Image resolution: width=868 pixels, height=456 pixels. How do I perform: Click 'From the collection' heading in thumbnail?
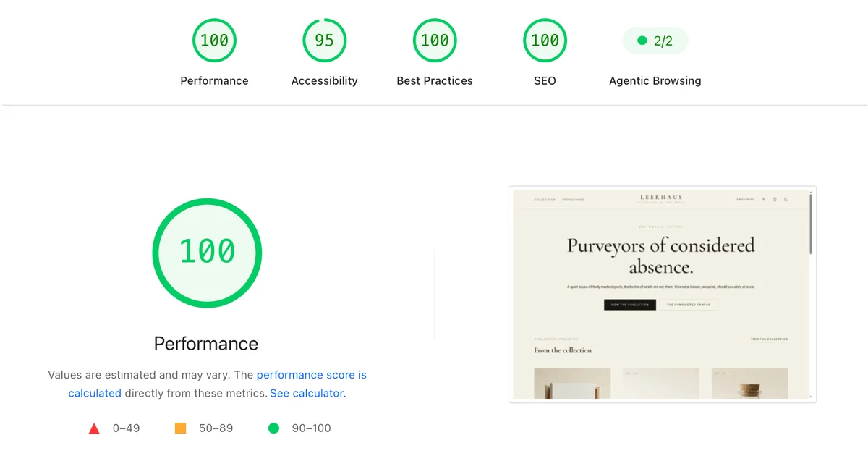[563, 350]
